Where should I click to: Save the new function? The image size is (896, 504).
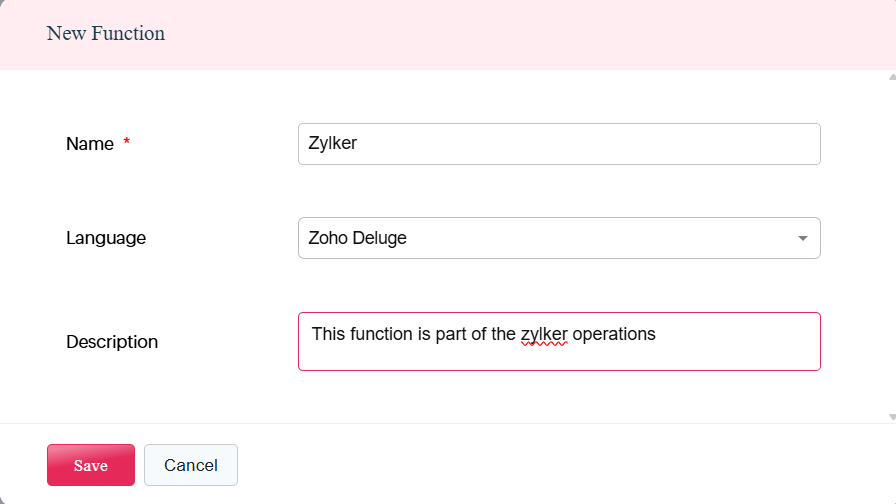[x=90, y=465]
